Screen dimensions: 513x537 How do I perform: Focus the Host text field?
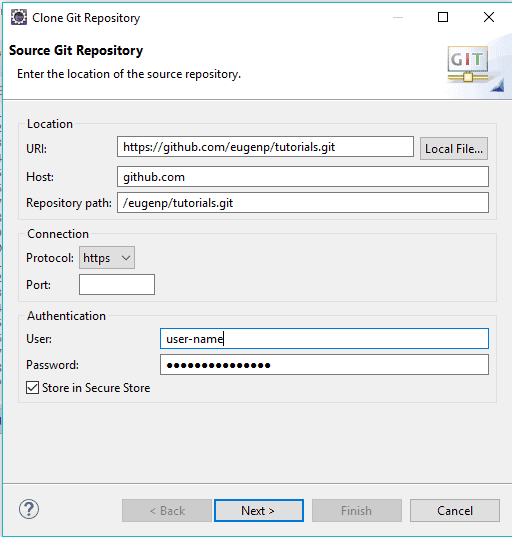pyautogui.click(x=303, y=177)
